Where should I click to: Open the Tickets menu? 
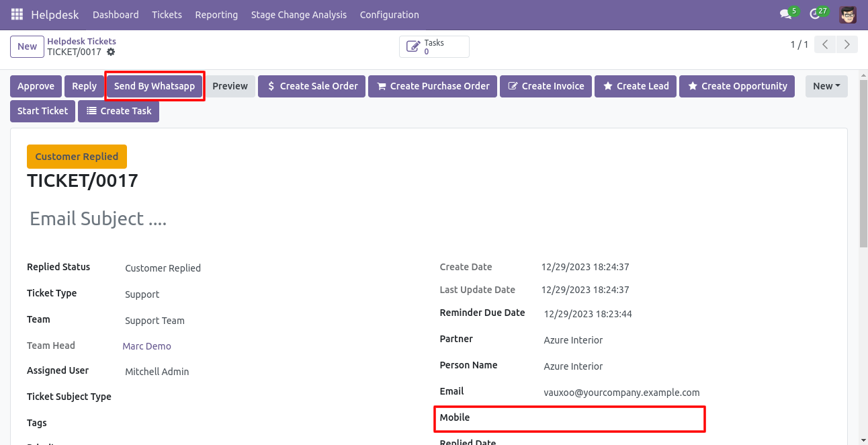pos(167,14)
